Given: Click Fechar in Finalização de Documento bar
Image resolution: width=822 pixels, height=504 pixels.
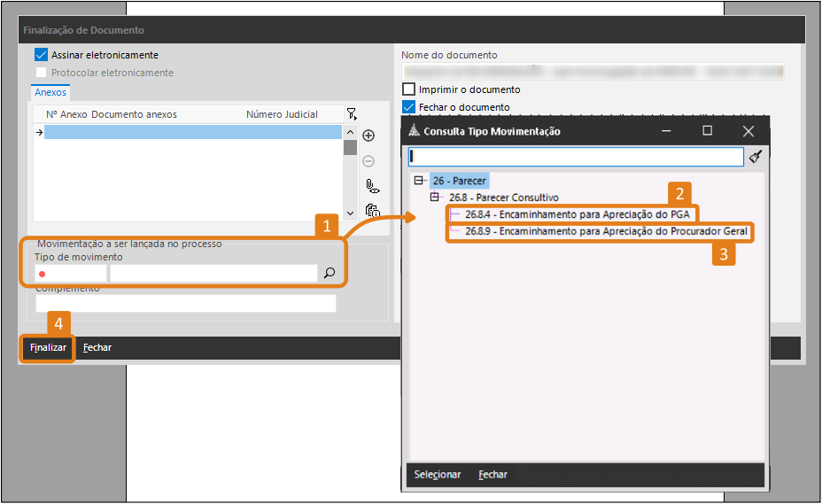Looking at the screenshot, I should pos(97,348).
